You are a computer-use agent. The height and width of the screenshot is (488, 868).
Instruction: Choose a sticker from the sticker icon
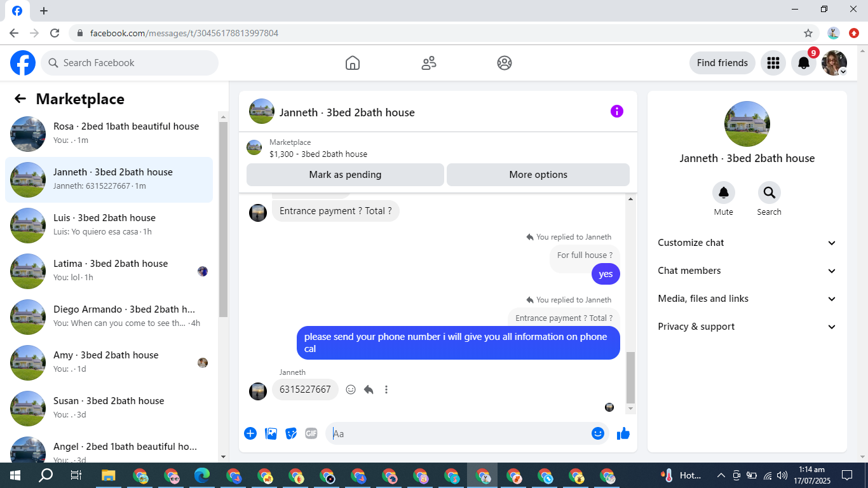(x=291, y=433)
